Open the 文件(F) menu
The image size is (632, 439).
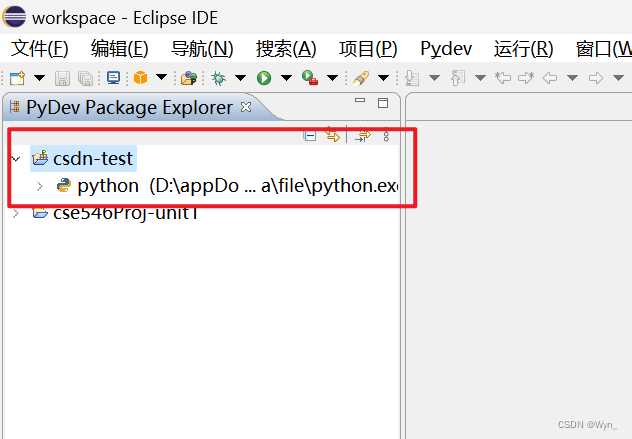click(40, 49)
